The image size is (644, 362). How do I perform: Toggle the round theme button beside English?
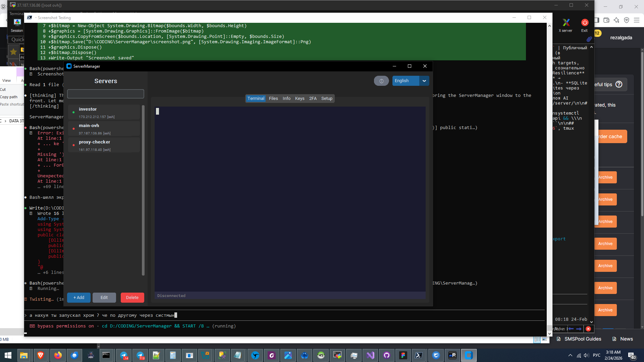point(381,81)
